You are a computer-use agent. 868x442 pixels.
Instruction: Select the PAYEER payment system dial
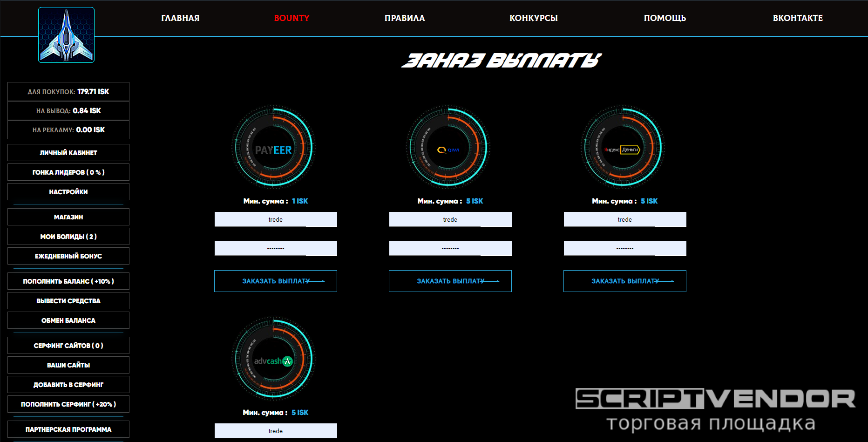coord(274,147)
